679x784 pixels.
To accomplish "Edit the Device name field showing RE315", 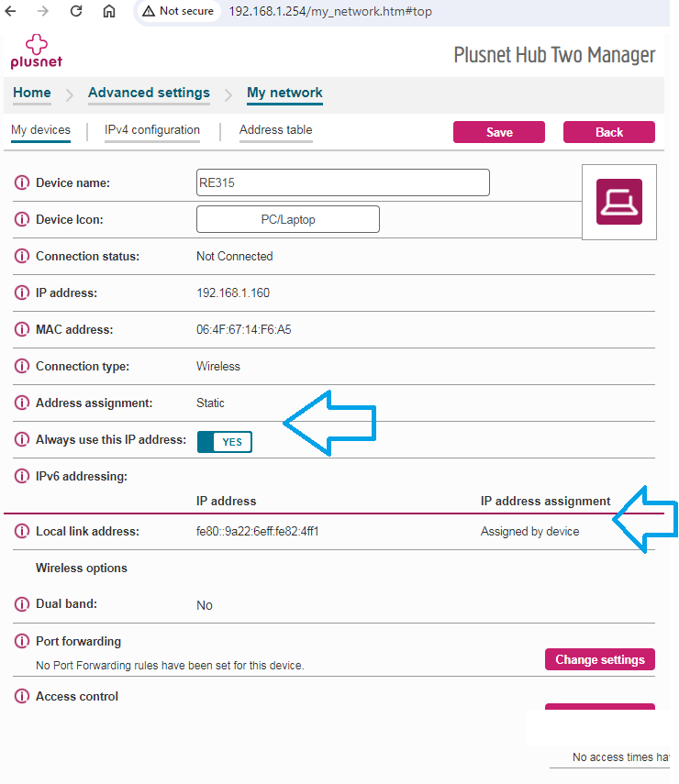I will 342,182.
